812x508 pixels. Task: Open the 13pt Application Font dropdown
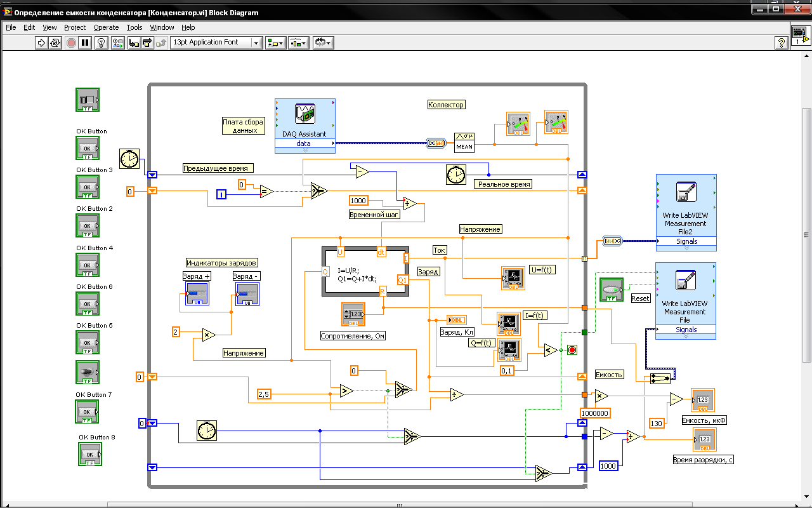click(216, 43)
